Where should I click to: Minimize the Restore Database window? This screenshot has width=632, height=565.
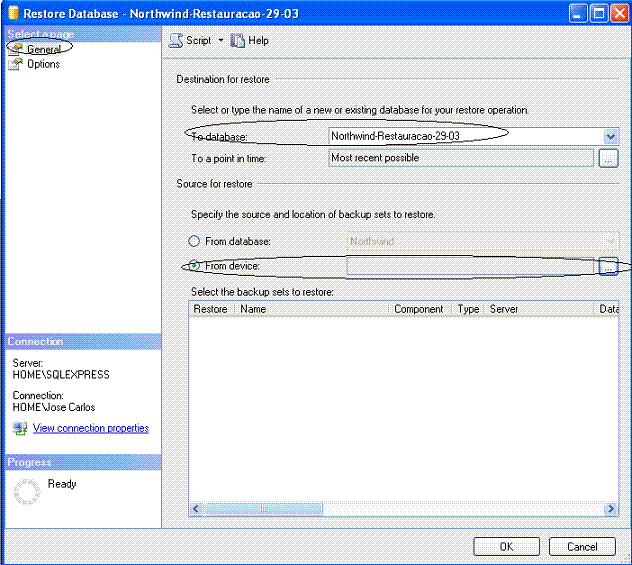[x=578, y=13]
